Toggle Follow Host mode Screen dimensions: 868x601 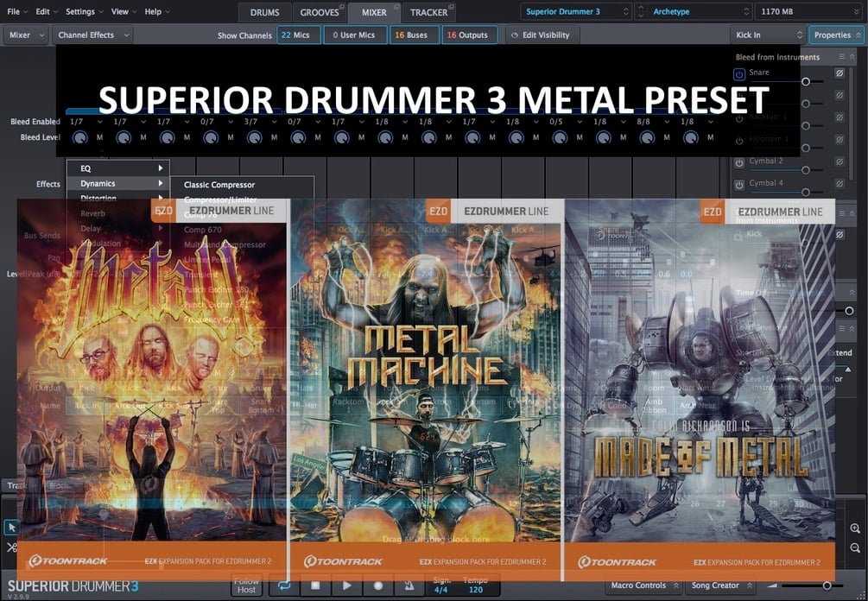tap(246, 585)
